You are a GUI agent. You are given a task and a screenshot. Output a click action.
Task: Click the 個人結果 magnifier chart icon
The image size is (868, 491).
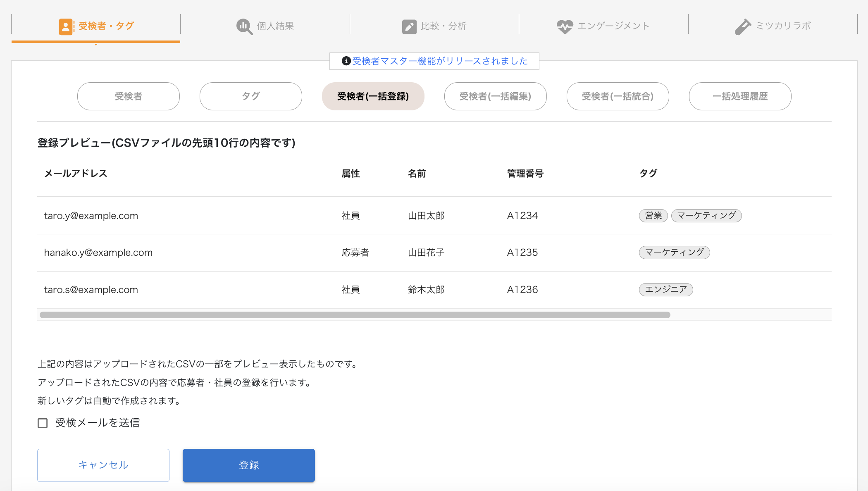244,26
